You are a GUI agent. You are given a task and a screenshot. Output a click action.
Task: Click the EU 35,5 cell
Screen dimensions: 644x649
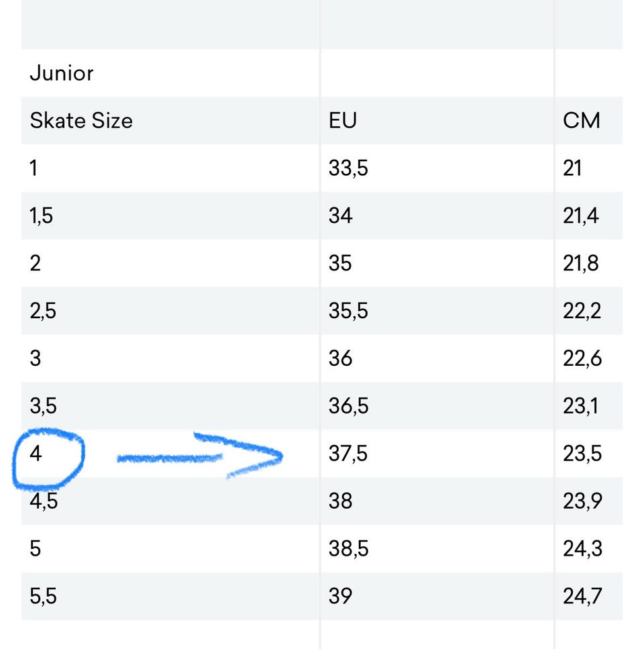[348, 311]
